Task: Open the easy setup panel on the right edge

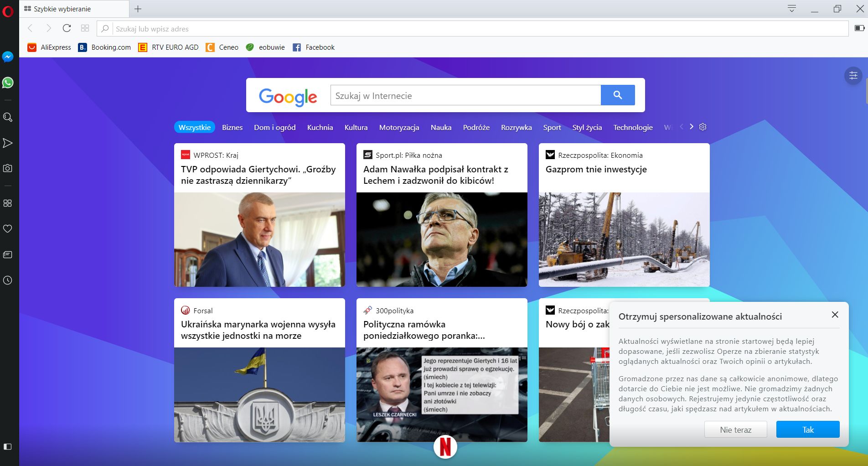Action: click(x=854, y=76)
